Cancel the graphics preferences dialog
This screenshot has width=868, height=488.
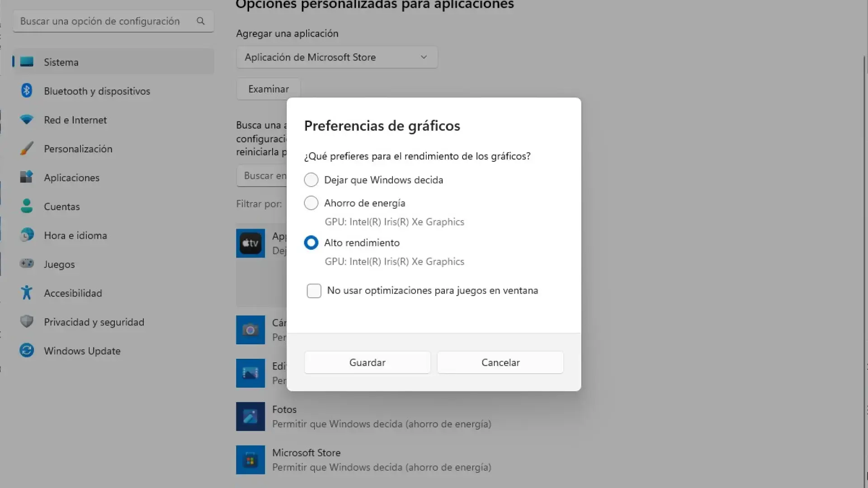(x=500, y=362)
